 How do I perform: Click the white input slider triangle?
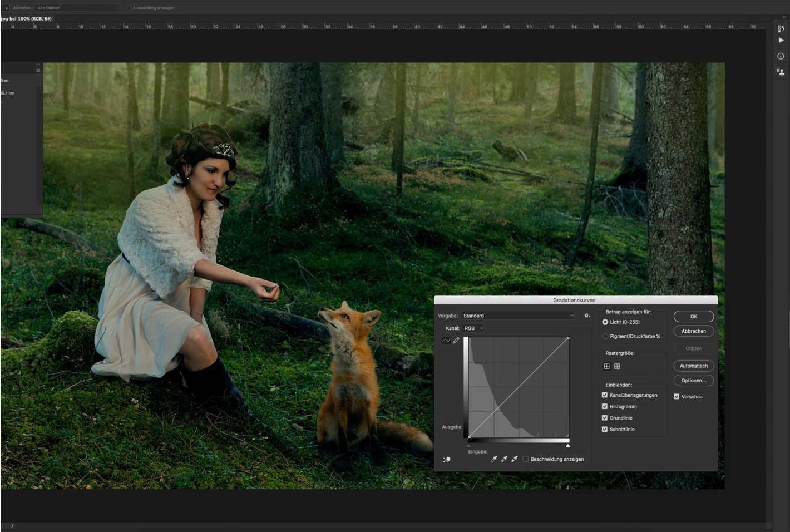point(568,446)
